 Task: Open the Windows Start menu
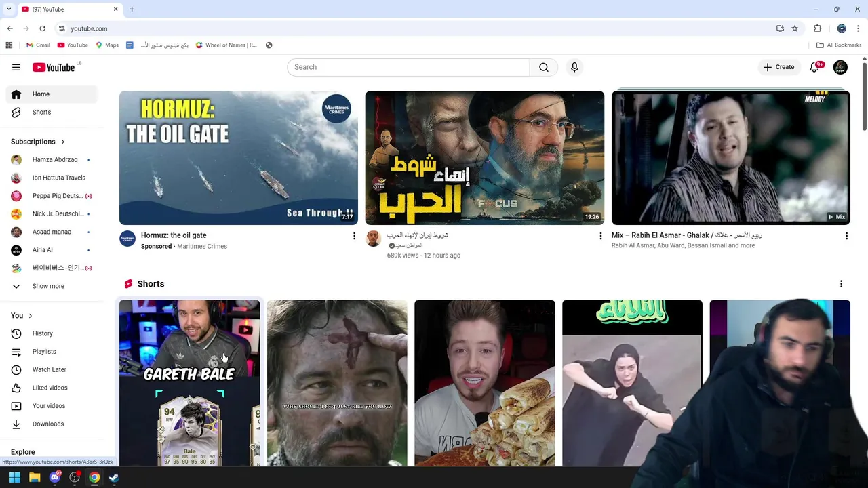click(14, 478)
